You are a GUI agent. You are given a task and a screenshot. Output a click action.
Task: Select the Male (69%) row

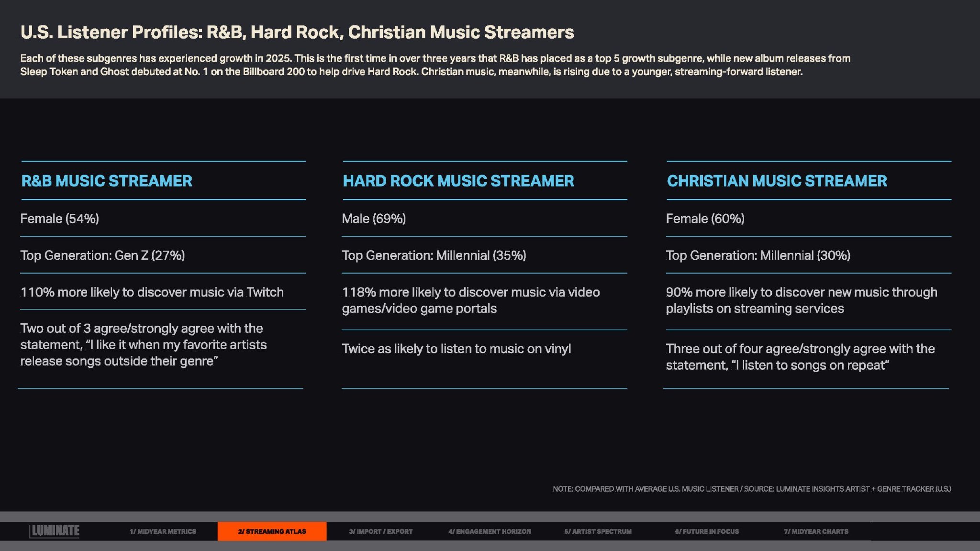[x=374, y=219]
